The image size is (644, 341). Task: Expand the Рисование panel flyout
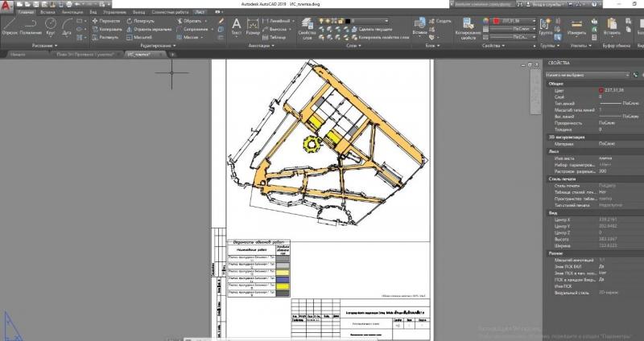coord(45,46)
